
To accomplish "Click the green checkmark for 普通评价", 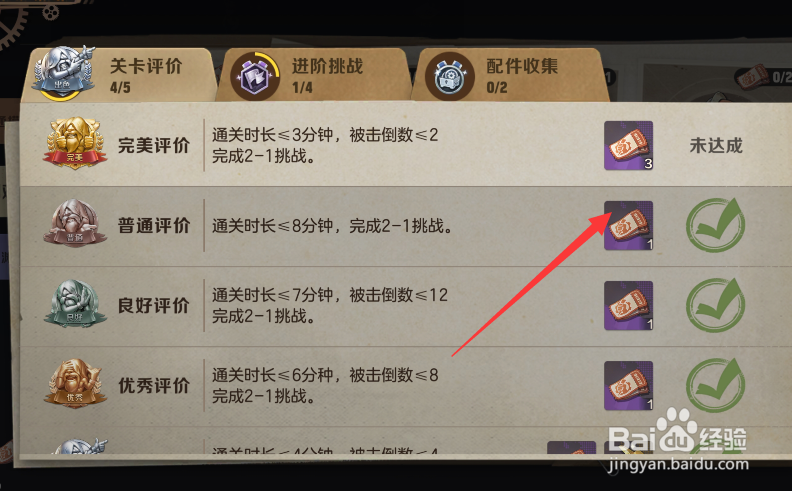I will (x=715, y=225).
